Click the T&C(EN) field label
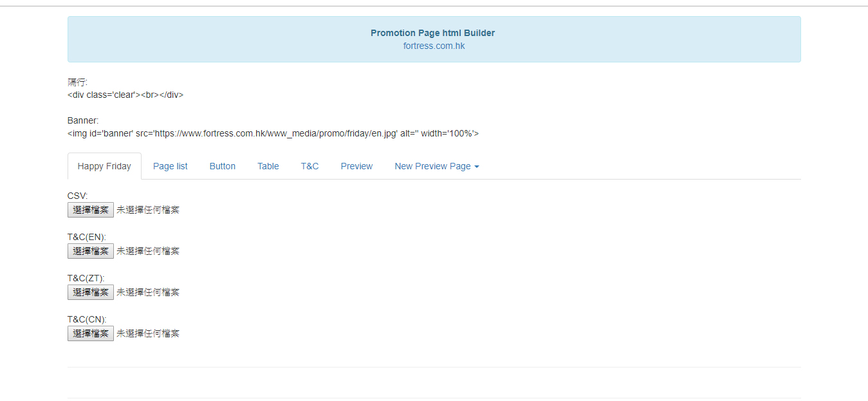868x401 pixels. (x=86, y=237)
